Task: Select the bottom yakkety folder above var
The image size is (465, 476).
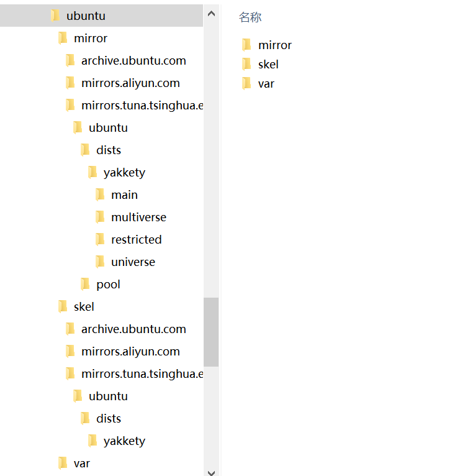Action: (124, 441)
